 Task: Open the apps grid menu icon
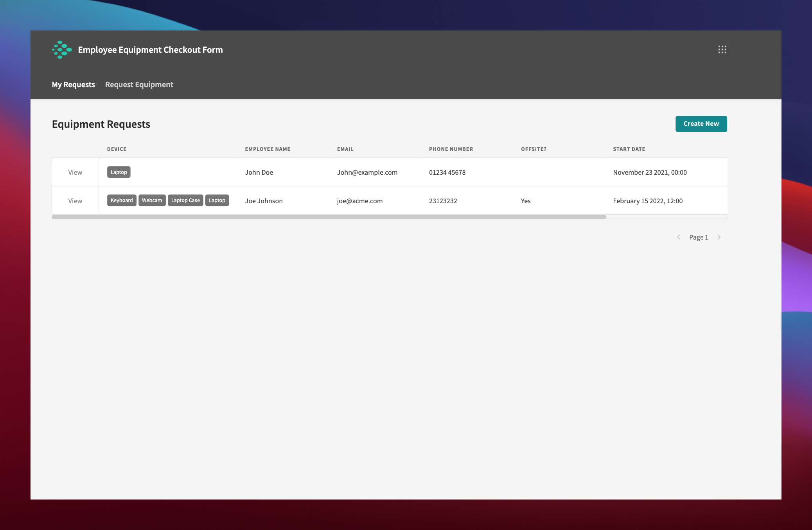722,50
